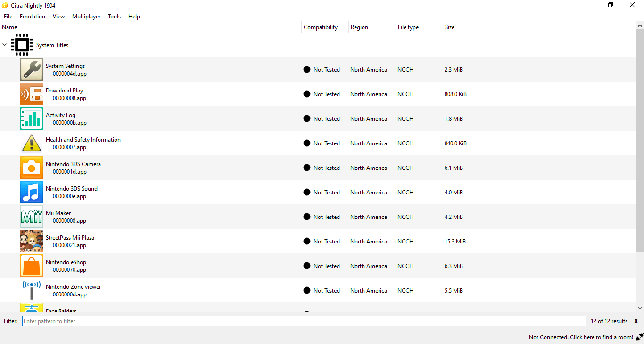Open the Tools menu
Screen dimensions: 644x344
[x=114, y=17]
